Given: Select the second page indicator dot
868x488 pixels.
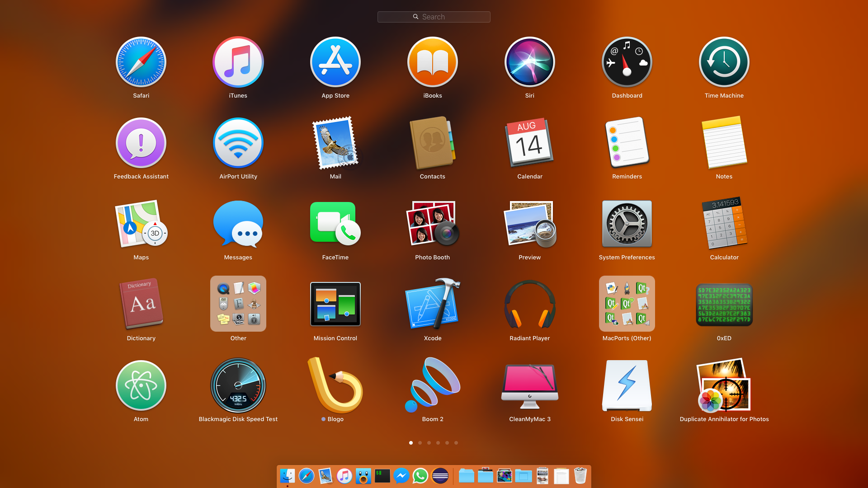Looking at the screenshot, I should click(x=420, y=442).
